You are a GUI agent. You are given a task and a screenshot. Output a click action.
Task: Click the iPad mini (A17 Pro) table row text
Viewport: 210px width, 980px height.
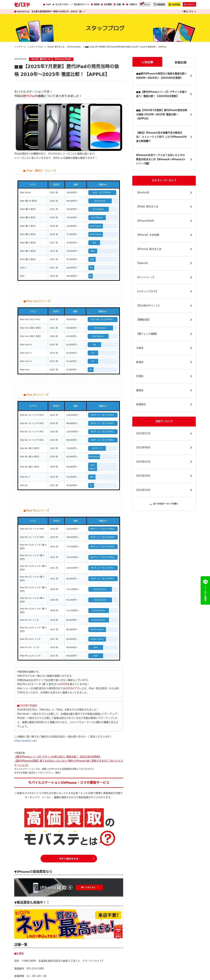pos(30,320)
